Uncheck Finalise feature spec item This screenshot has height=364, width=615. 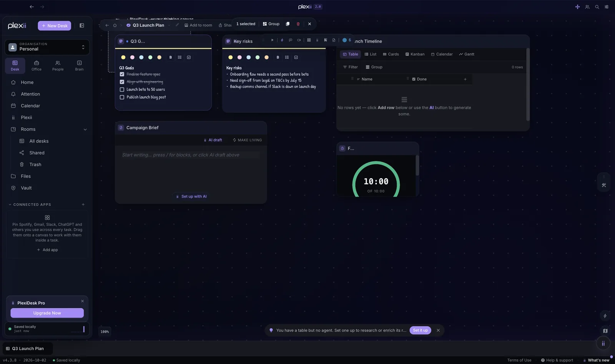pos(122,74)
